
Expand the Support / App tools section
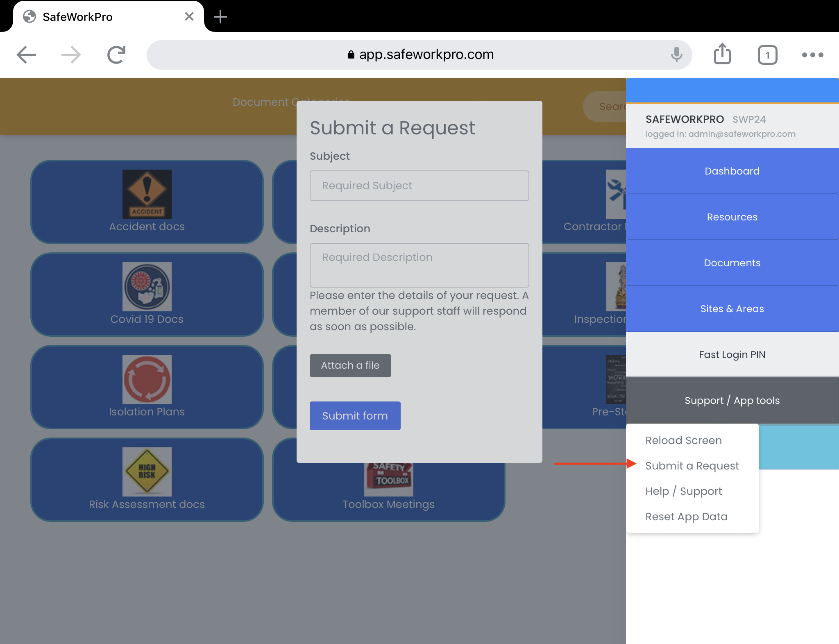click(x=732, y=401)
